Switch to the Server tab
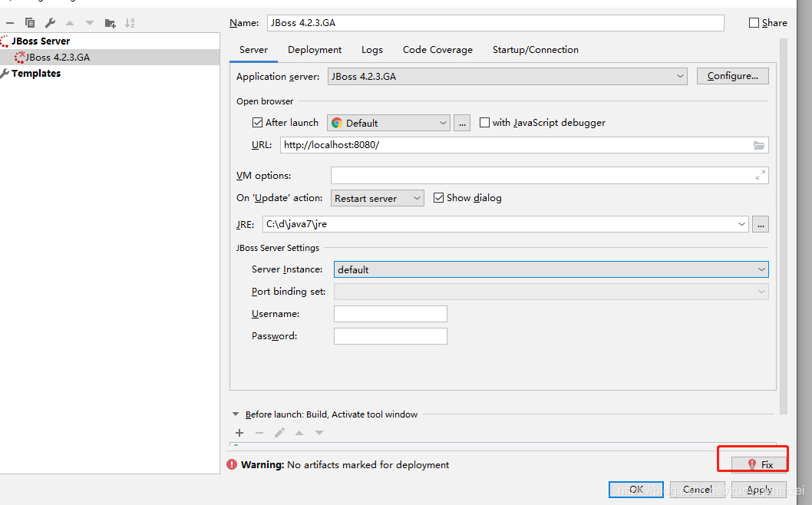 coord(253,50)
